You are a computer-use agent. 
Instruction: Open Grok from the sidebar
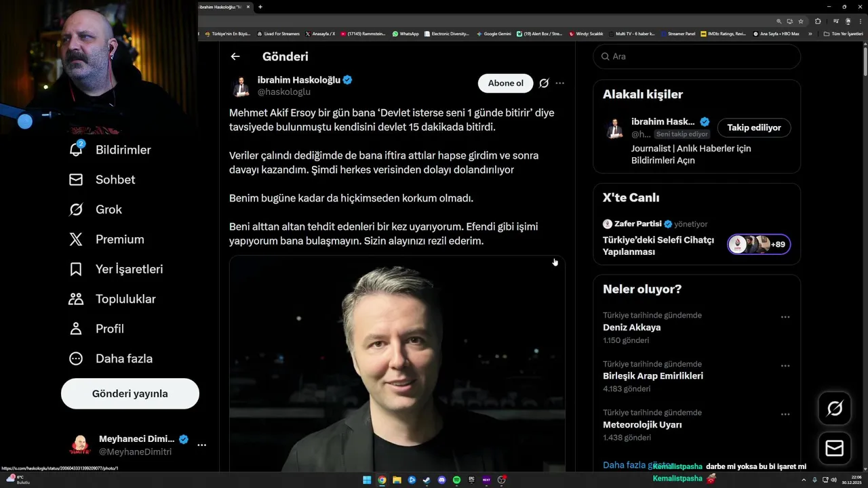click(x=96, y=209)
